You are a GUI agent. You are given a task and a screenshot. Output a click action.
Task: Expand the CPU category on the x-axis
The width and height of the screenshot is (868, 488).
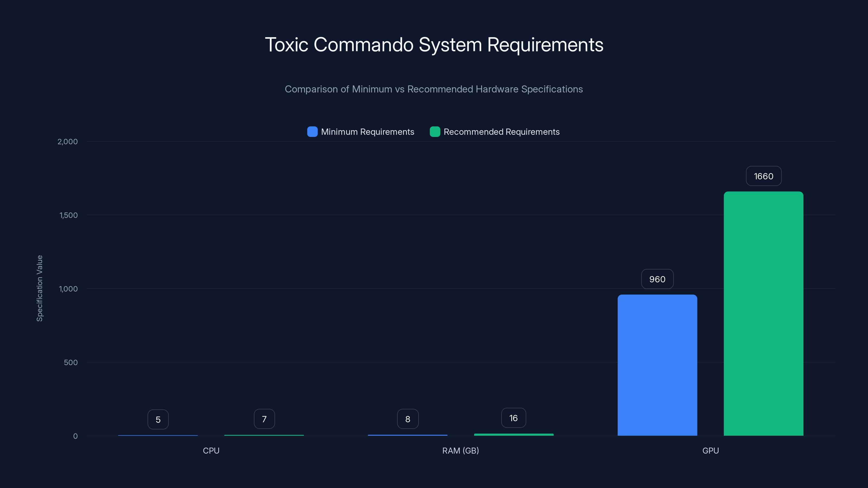[x=211, y=450]
